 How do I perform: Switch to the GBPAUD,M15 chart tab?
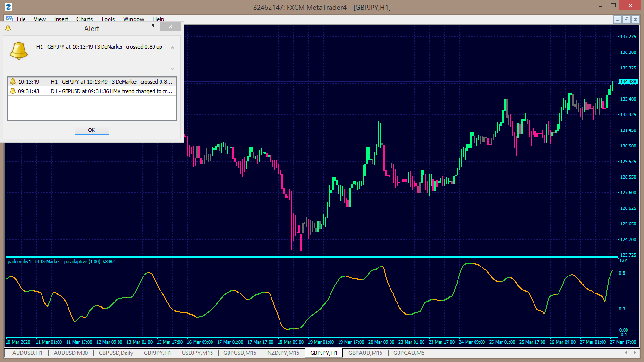(365, 353)
